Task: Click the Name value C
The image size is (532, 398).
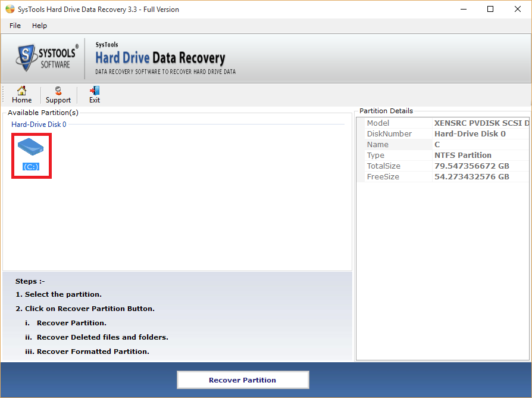Action: click(437, 144)
